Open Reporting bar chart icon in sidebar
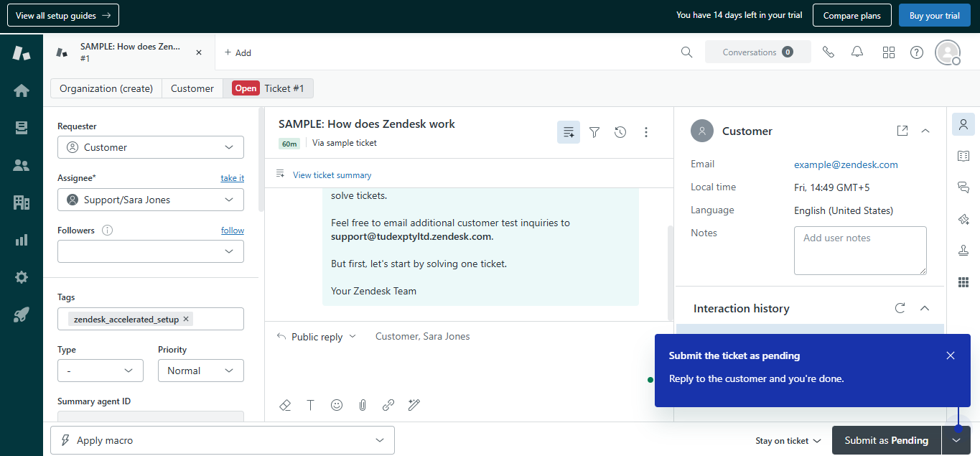The width and height of the screenshot is (980, 456). (22, 240)
